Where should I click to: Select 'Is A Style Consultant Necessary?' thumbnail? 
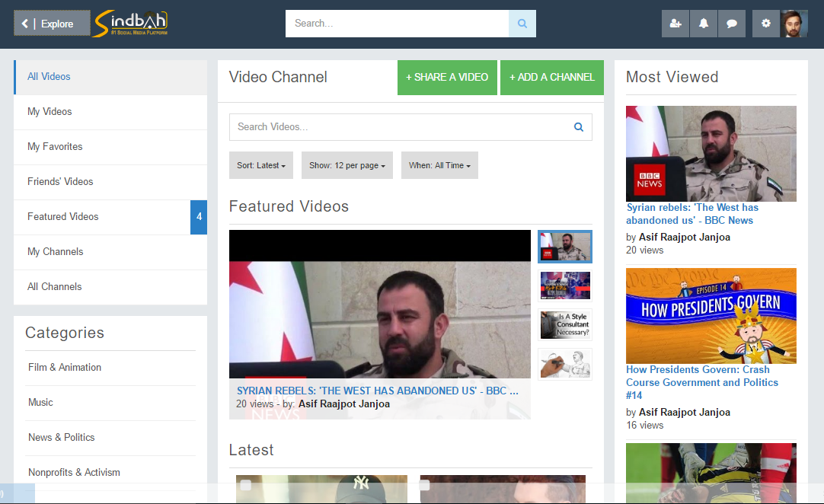pos(565,325)
